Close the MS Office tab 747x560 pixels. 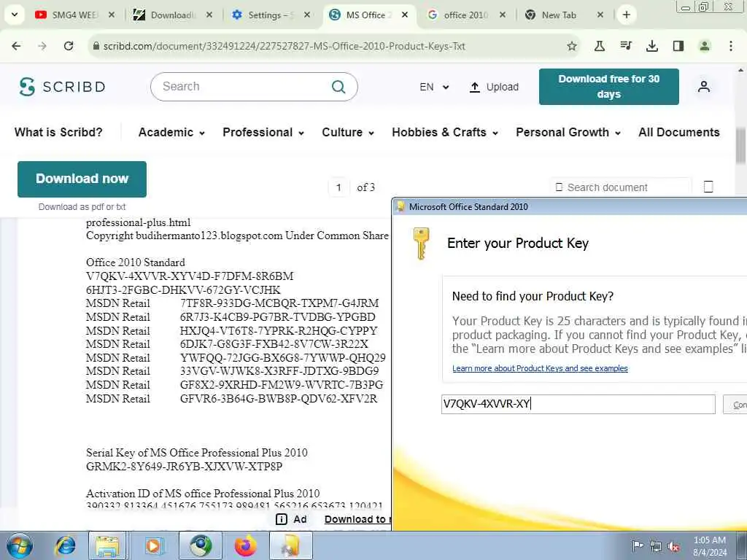(404, 15)
